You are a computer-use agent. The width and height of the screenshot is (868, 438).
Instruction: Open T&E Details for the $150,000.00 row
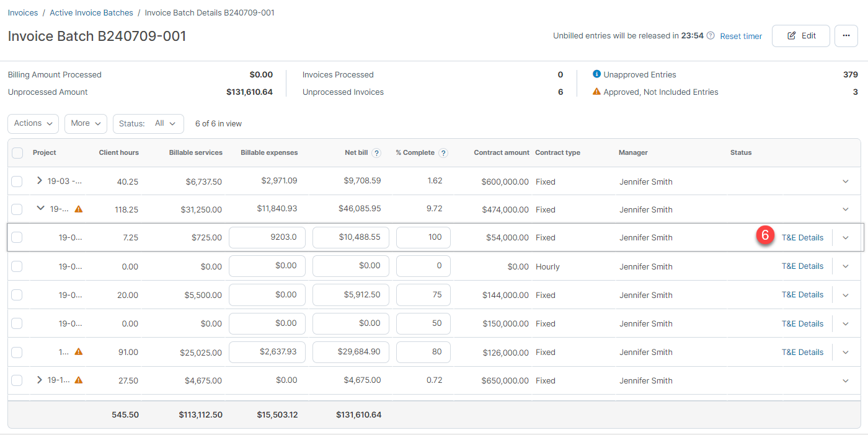[802, 323]
